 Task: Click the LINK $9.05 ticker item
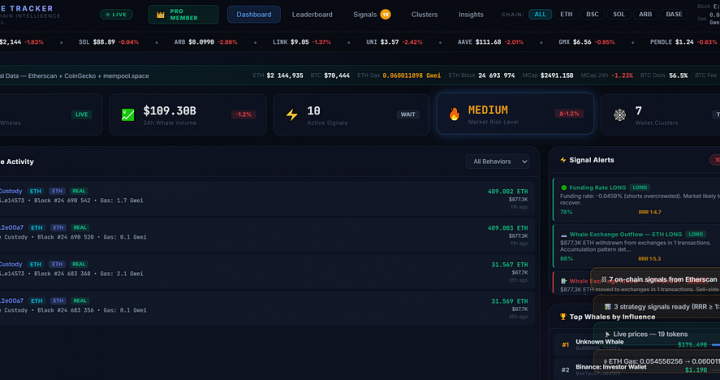(x=302, y=42)
